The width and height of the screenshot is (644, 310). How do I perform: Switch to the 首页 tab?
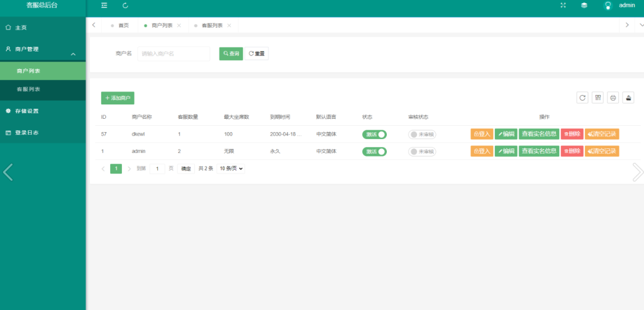point(119,25)
